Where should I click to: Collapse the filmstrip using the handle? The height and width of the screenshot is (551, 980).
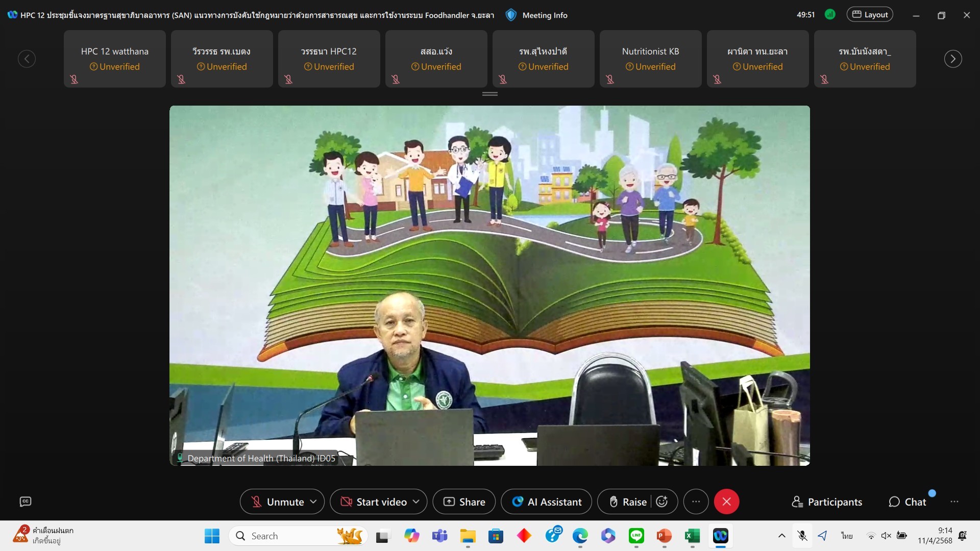point(490,94)
